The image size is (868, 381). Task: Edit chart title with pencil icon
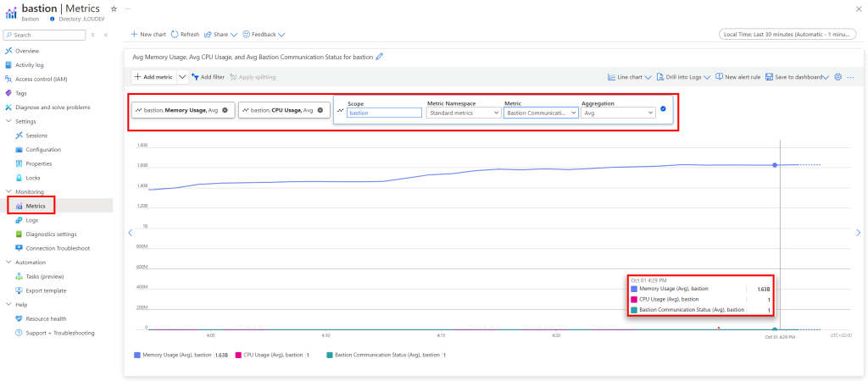[x=379, y=57]
